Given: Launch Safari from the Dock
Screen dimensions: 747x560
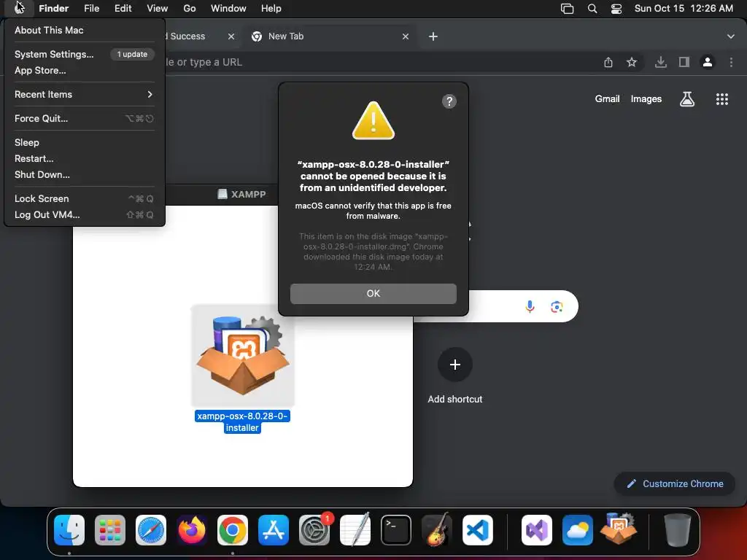Looking at the screenshot, I should point(151,530).
